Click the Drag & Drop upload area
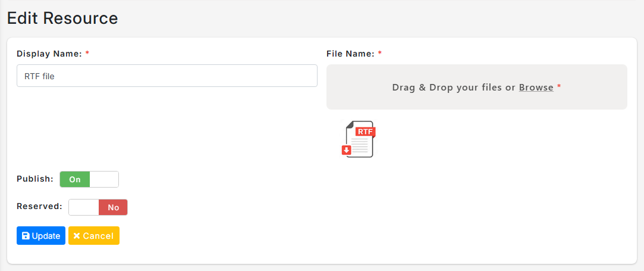The width and height of the screenshot is (644, 271). pos(476,87)
